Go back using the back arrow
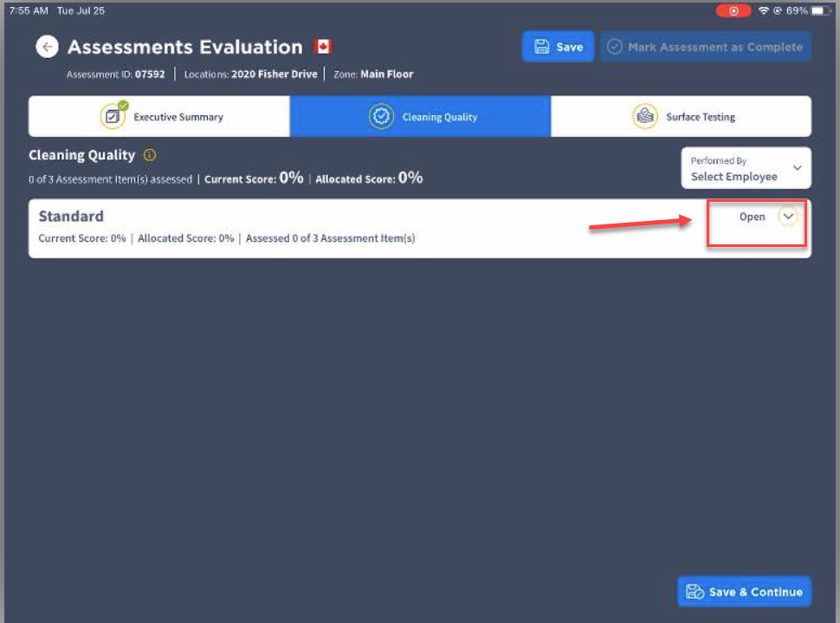Viewport: 840px width, 623px height. pos(47,47)
